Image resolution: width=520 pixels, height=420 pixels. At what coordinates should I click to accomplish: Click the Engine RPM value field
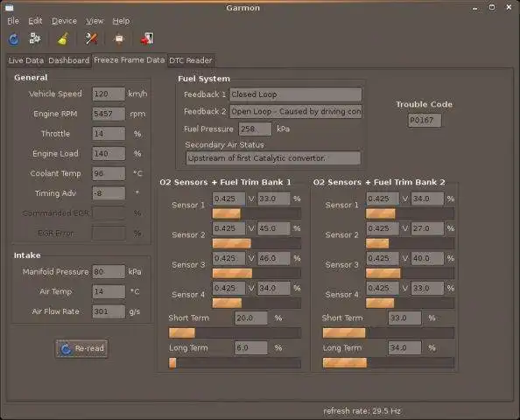point(109,114)
